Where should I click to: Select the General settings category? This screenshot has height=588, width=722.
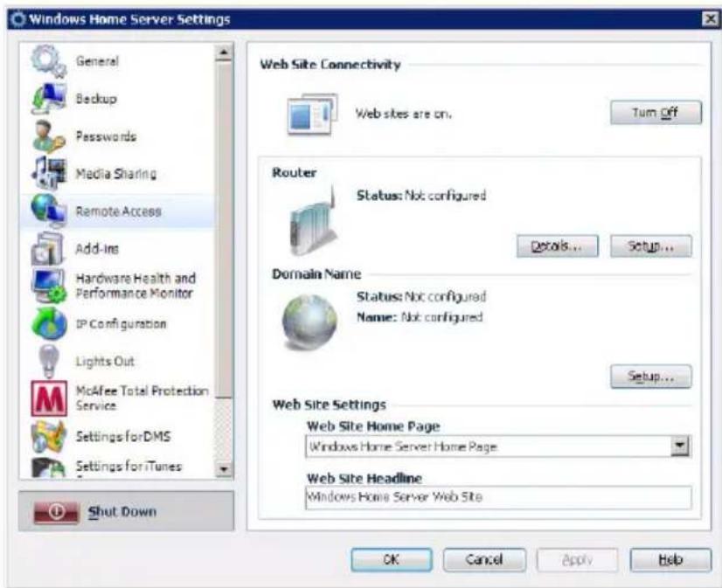point(117,61)
